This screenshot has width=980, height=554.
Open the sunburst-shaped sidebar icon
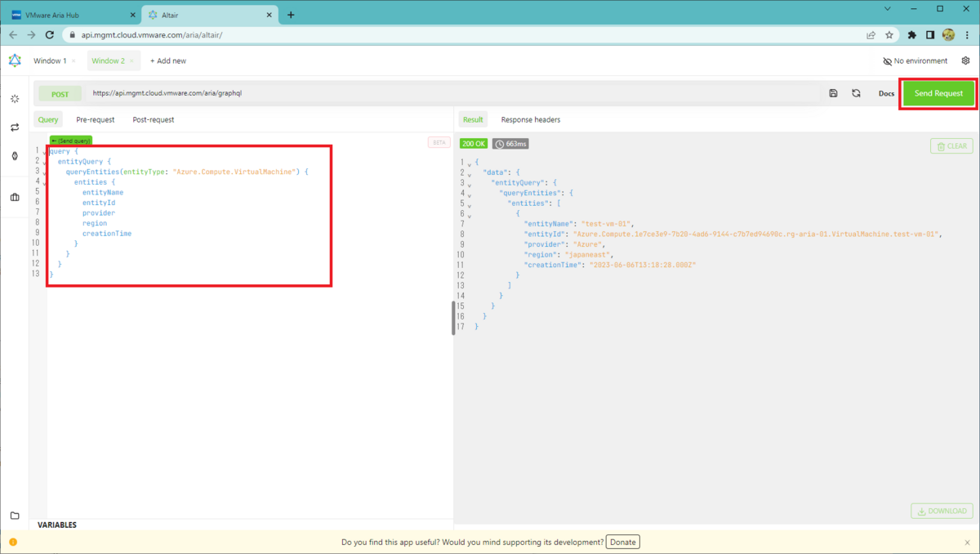15,98
